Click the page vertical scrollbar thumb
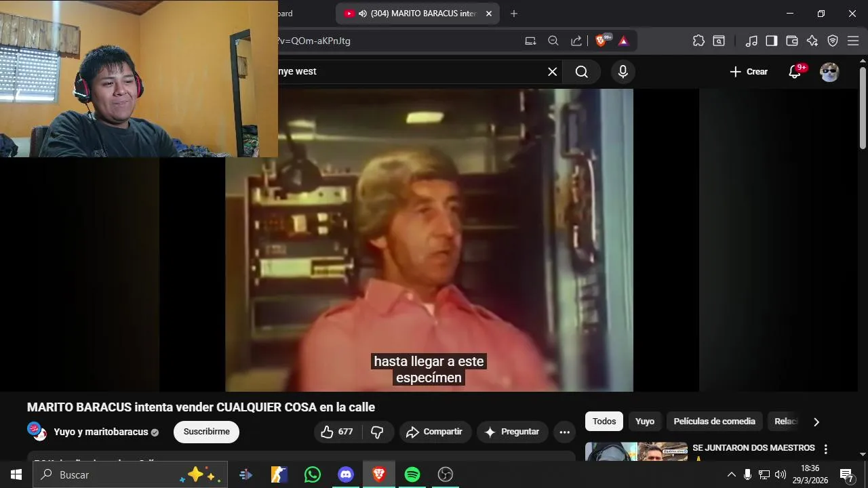Screen dimensions: 868x488 [x=863, y=108]
